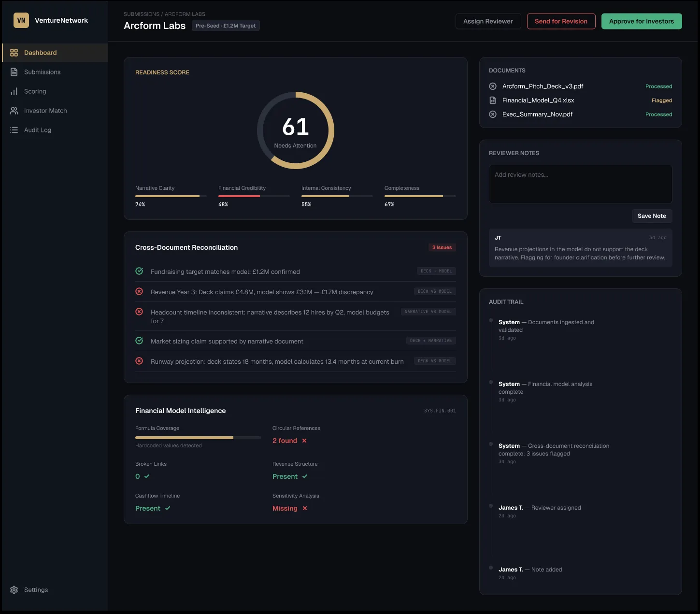Click the Add review notes text box
The image size is (700, 614).
click(x=581, y=184)
